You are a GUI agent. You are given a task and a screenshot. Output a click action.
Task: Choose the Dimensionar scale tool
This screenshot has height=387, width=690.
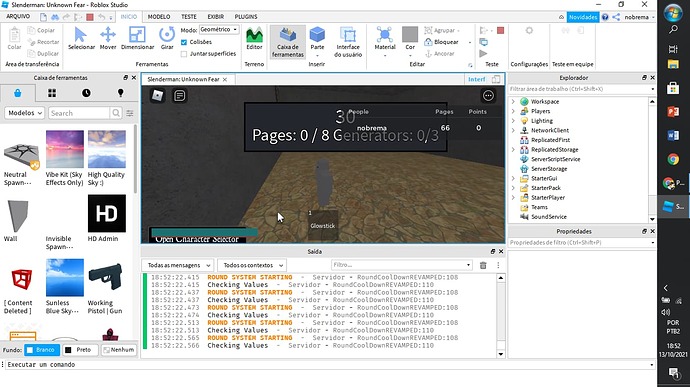tap(137, 38)
